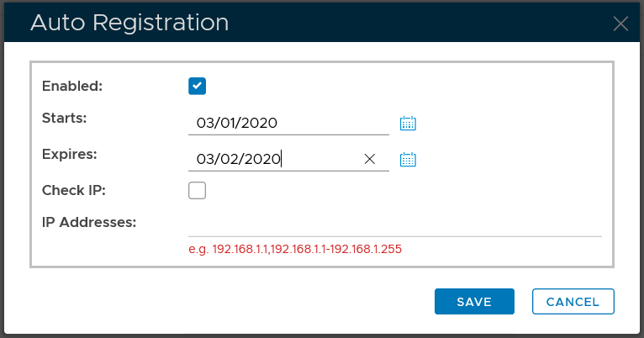This screenshot has width=644, height=338.
Task: Click the "Enabled:" label
Action: click(x=71, y=86)
